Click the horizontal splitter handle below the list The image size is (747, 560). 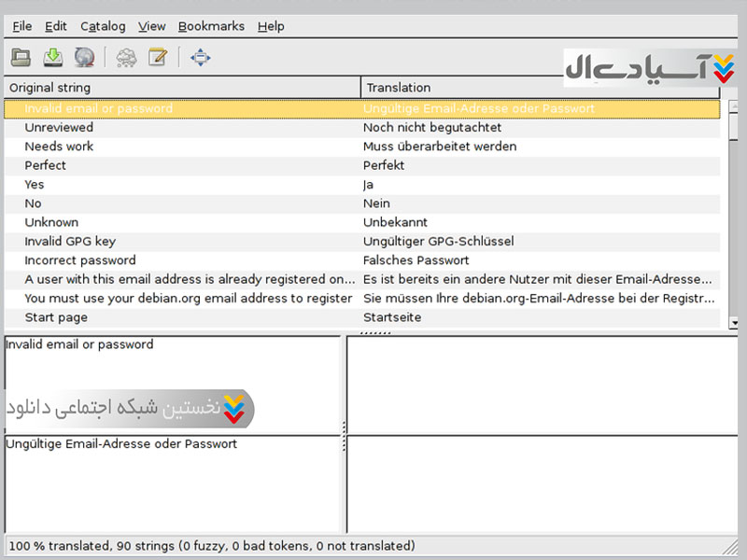(374, 332)
